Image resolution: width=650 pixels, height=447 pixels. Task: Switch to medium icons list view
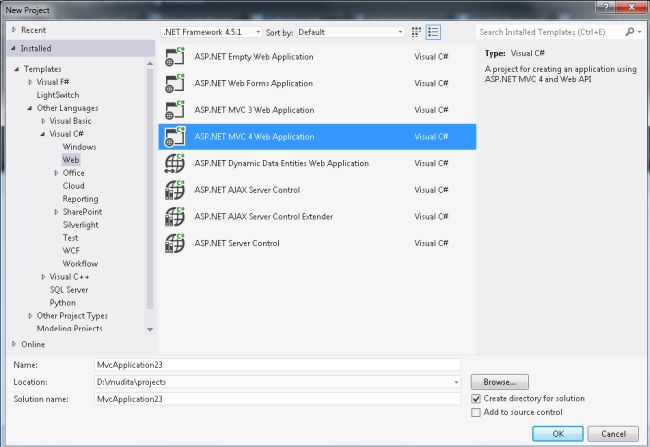pyautogui.click(x=433, y=32)
